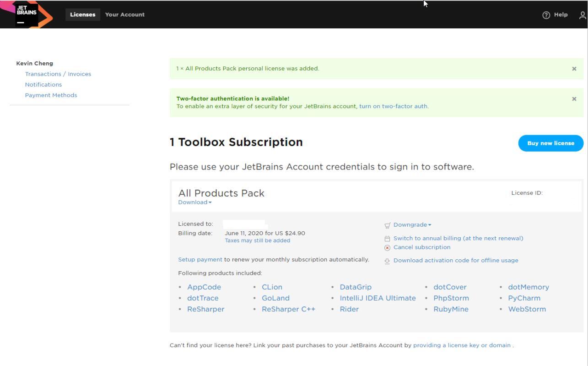
Task: Click the Buy new license button
Action: [x=551, y=143]
